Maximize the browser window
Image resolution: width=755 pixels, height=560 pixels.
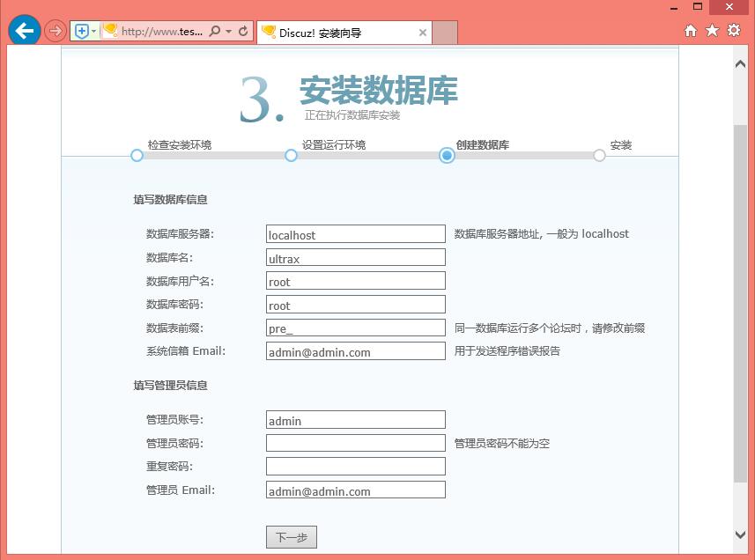tap(698, 6)
